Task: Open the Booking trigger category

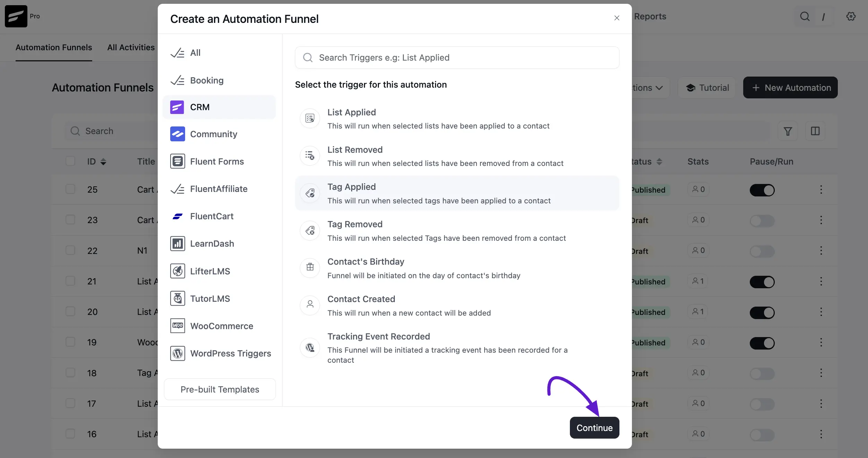Action: (x=219, y=80)
